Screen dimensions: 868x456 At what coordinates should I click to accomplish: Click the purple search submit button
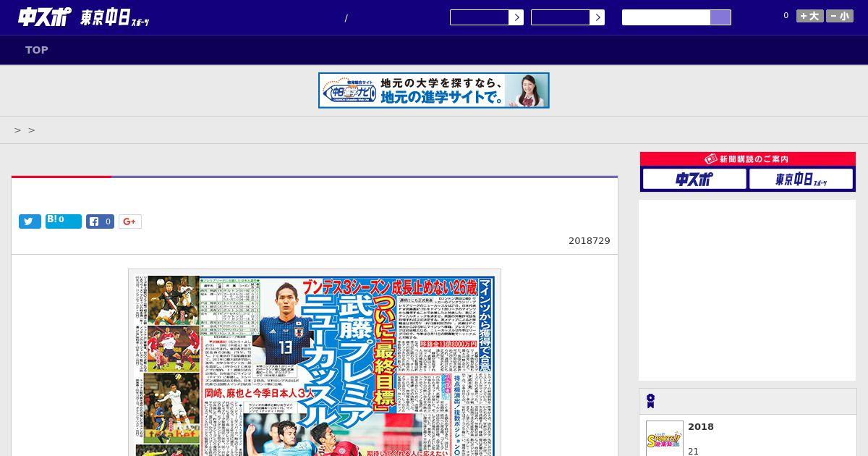coord(720,17)
